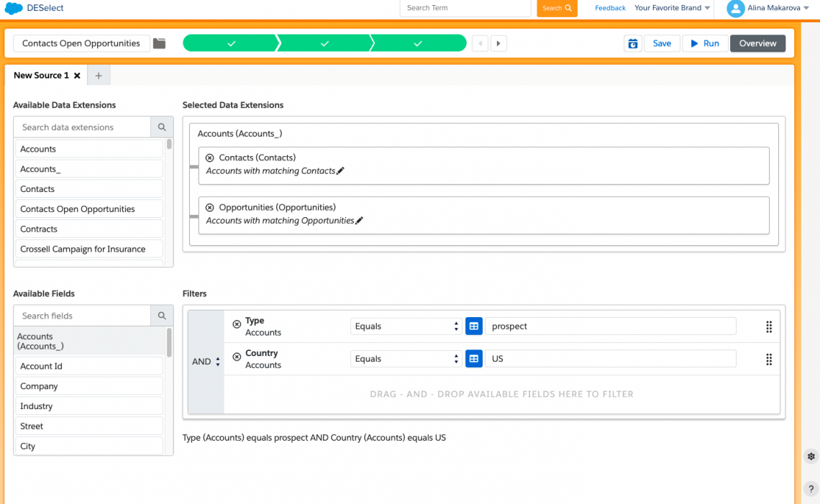820x504 pixels.
Task: Run the Contacts Open Opportunities query
Action: pos(705,43)
